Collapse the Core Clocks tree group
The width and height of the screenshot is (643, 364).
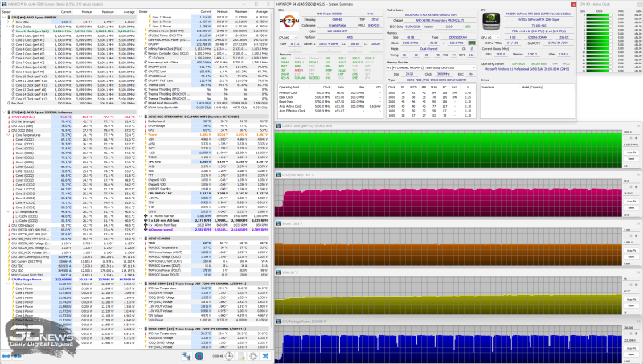coord(9,27)
